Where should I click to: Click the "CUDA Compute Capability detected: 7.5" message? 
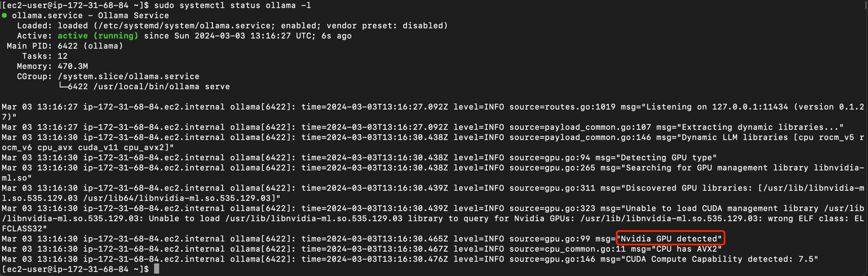(720, 259)
